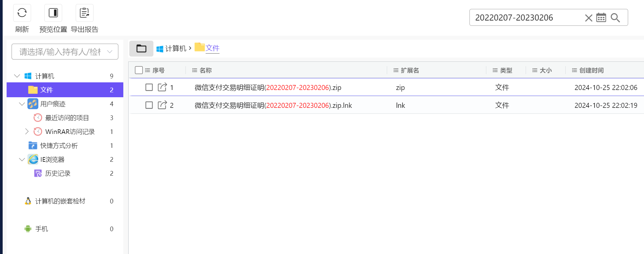The image size is (644, 254).
Task: Click the Refresh (刷新) icon
Action: (x=22, y=13)
